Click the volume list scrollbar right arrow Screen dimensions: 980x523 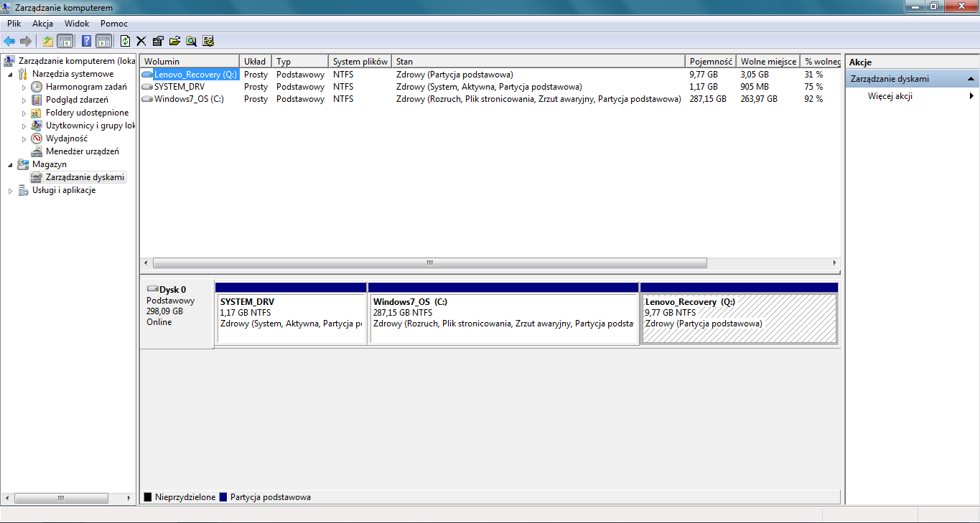point(834,263)
